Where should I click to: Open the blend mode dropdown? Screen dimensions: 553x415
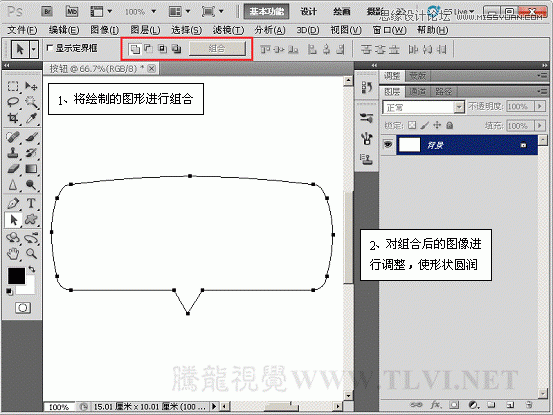pos(459,107)
